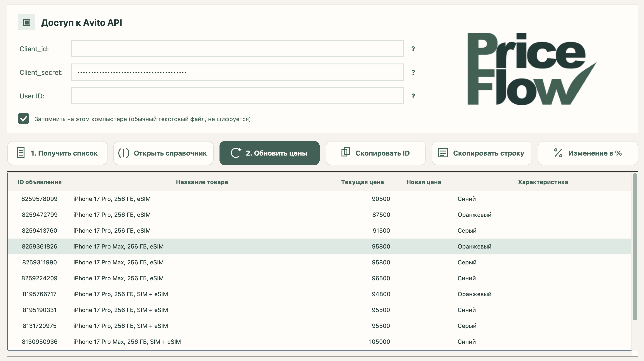Sort by 'Текущая цена' column header

pyautogui.click(x=362, y=182)
